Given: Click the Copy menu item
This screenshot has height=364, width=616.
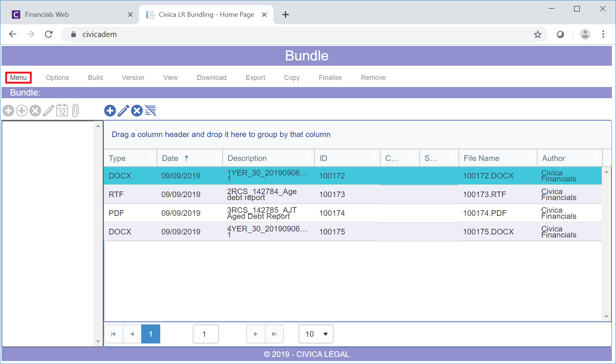Looking at the screenshot, I should pos(292,78).
